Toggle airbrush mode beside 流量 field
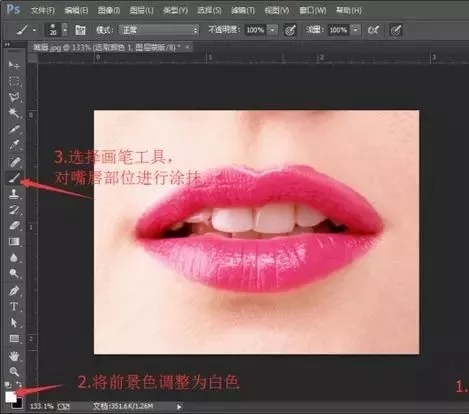Viewport: 469px width, 414px height. [373, 30]
